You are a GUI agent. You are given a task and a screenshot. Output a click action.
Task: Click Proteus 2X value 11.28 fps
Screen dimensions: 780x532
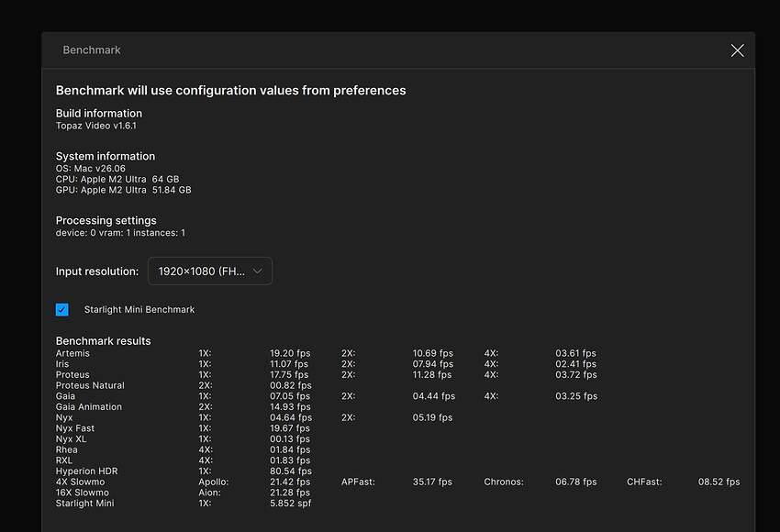(x=432, y=374)
